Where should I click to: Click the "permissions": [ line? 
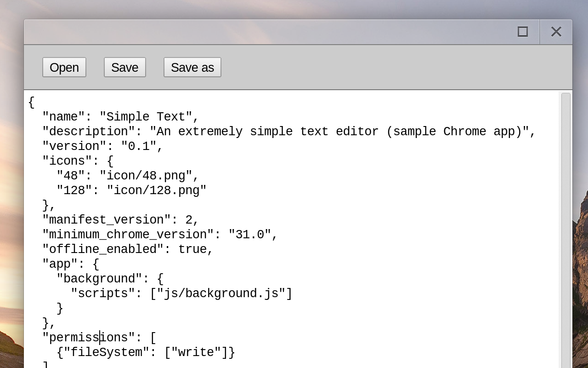click(99, 338)
